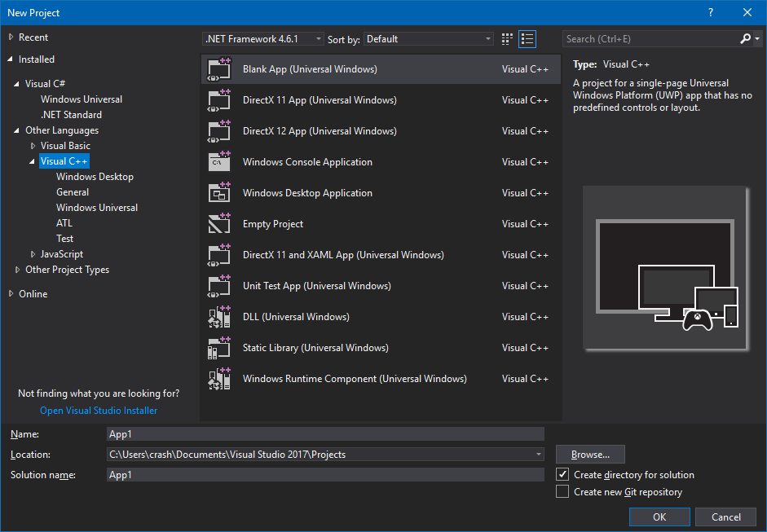
Task: Click the DirectX 11 App template icon
Action: point(219,100)
